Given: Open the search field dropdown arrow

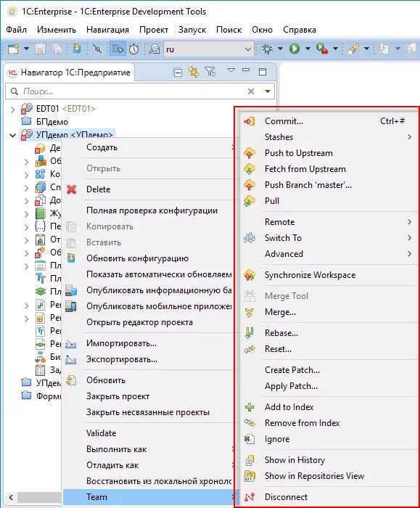Looking at the screenshot, I should [268, 91].
